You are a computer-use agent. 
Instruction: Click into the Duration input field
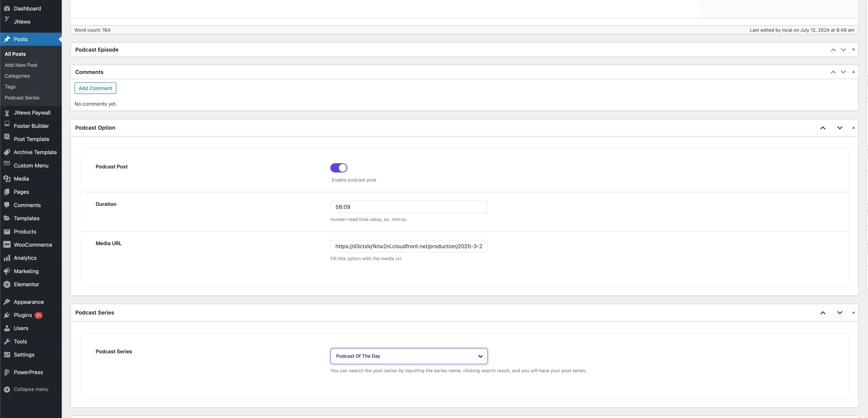(x=409, y=207)
